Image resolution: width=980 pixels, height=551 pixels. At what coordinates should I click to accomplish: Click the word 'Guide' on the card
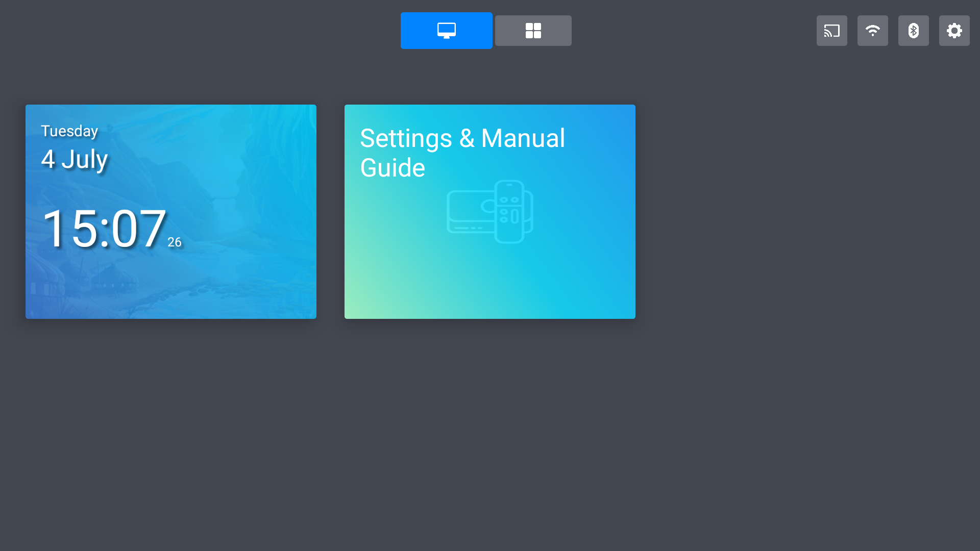(393, 168)
